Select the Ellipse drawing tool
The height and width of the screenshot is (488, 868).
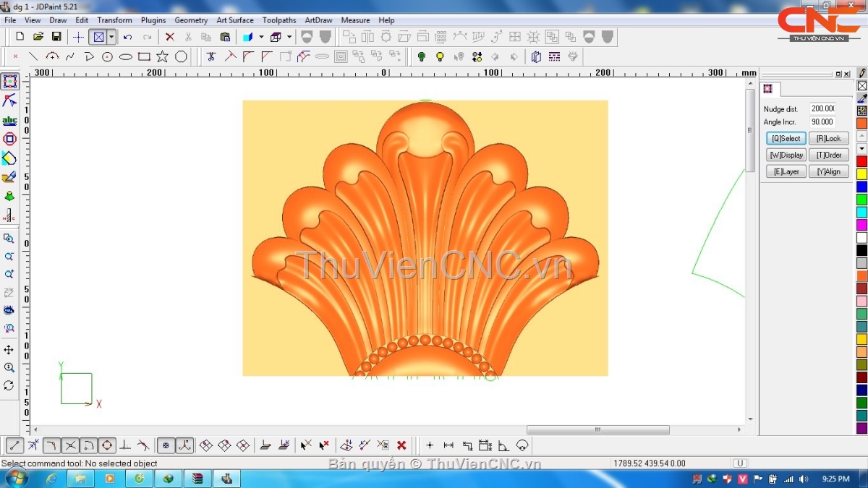(126, 56)
